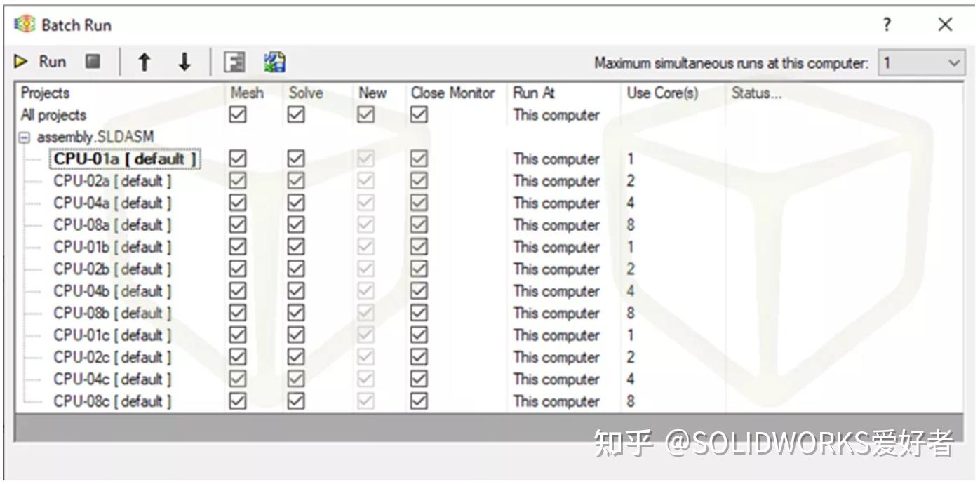This screenshot has height=484, width=980.
Task: Open dialog help with the question mark
Action: point(886,23)
